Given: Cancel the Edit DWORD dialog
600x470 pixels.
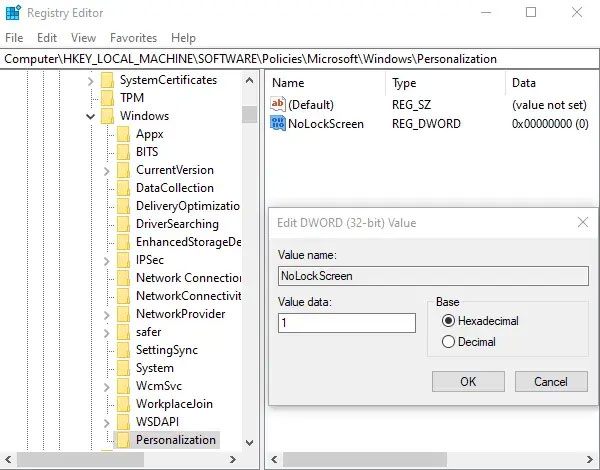Looking at the screenshot, I should click(x=551, y=381).
